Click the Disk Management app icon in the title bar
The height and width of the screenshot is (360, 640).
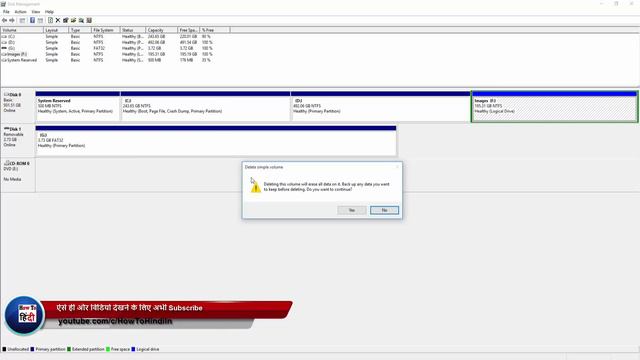[x=3, y=4]
